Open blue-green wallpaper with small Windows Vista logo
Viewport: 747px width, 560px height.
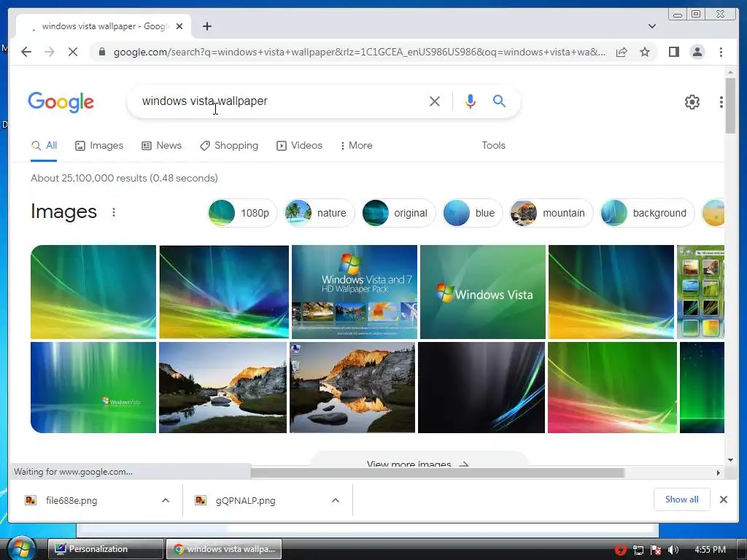(93, 387)
